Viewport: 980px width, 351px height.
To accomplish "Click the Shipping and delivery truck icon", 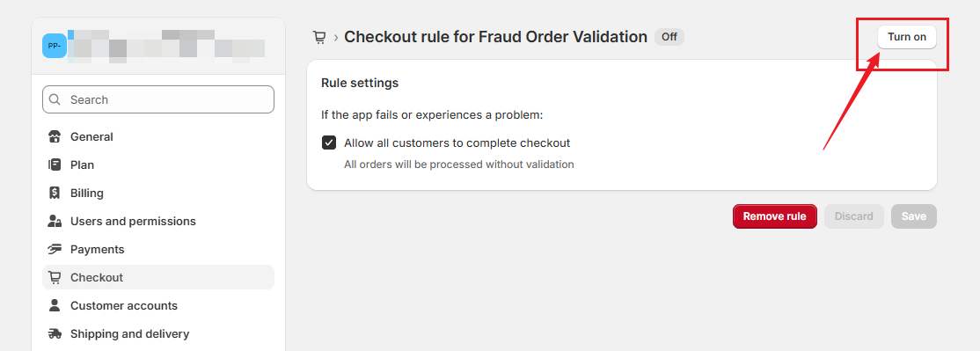I will point(55,333).
